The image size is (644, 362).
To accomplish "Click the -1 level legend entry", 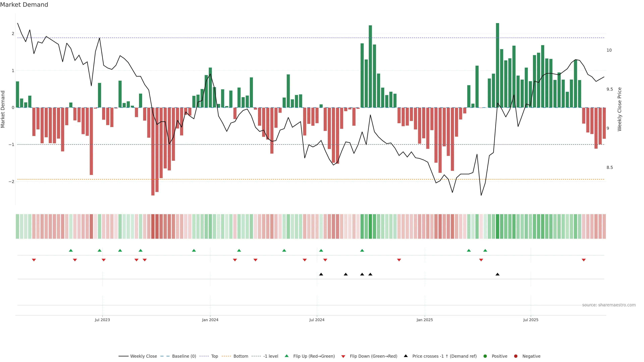I will pos(271,356).
